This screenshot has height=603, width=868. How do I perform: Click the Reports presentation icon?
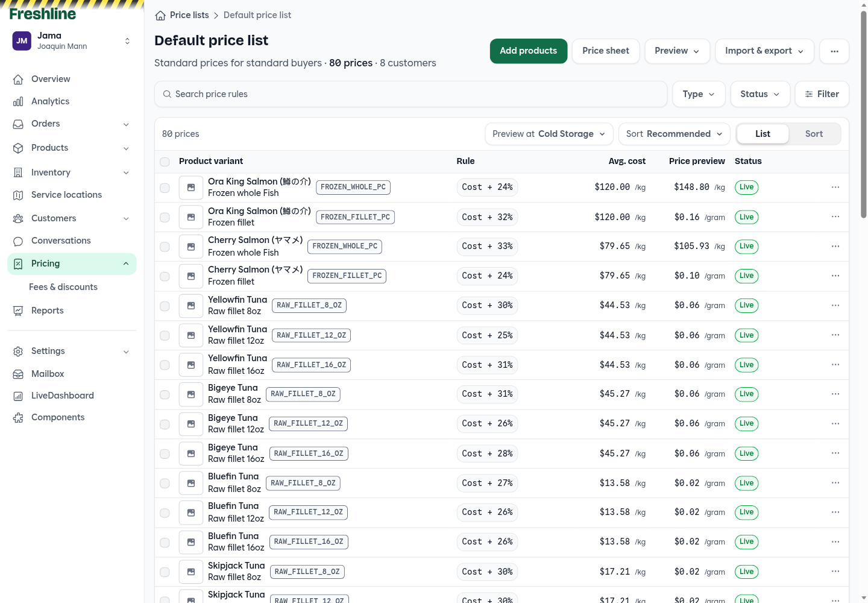pos(18,311)
